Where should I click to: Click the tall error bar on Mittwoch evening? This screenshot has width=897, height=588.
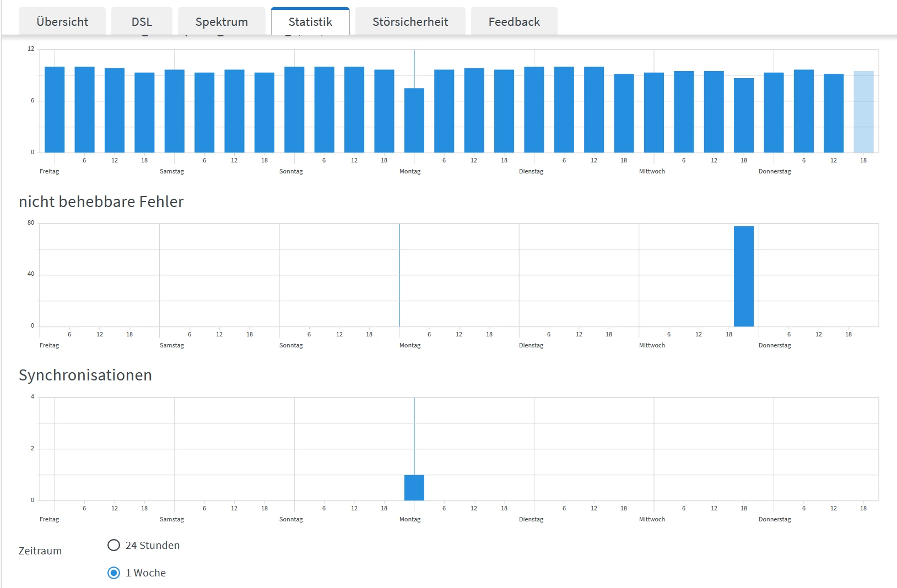pyautogui.click(x=744, y=276)
